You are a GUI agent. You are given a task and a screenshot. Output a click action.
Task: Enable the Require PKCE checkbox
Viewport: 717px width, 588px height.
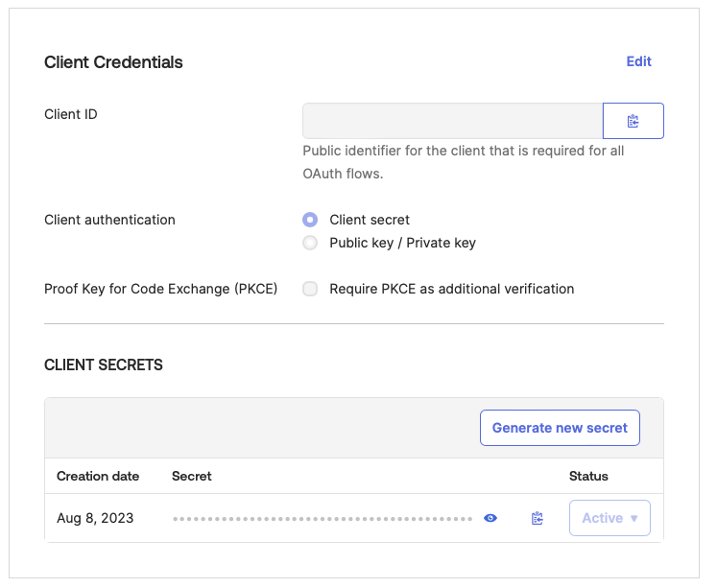pos(310,289)
